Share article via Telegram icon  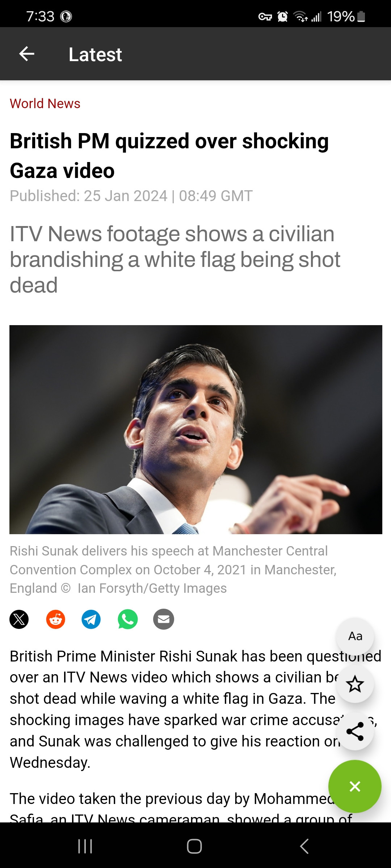click(91, 619)
